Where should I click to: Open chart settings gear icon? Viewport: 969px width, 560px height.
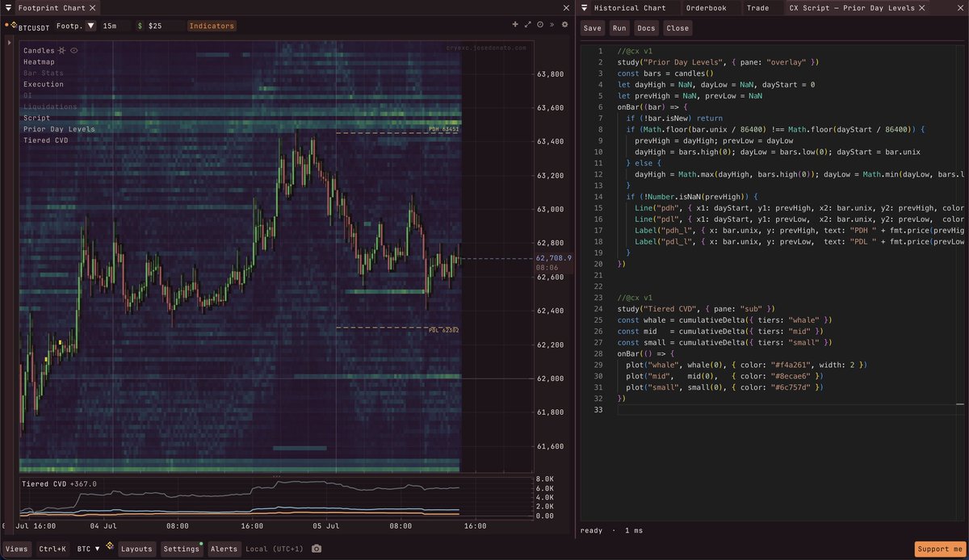coord(564,25)
